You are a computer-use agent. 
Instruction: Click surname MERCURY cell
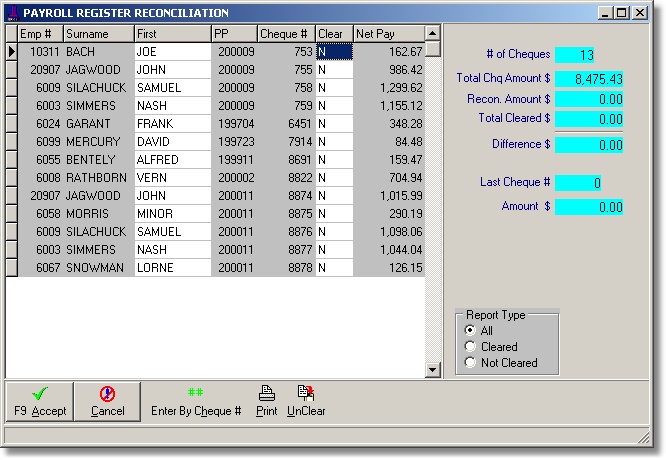click(99, 141)
